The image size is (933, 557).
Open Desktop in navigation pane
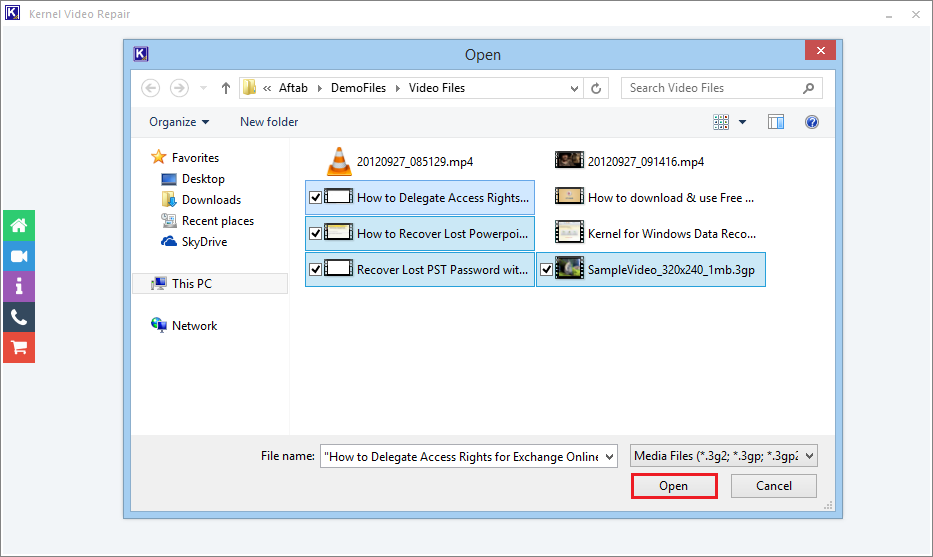pyautogui.click(x=203, y=179)
